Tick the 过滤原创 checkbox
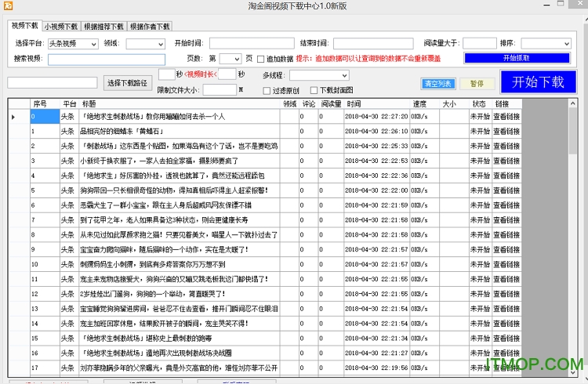 click(x=267, y=90)
